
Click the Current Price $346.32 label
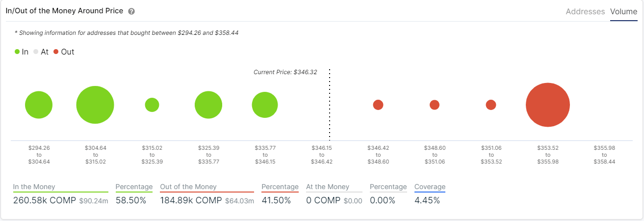(285, 72)
